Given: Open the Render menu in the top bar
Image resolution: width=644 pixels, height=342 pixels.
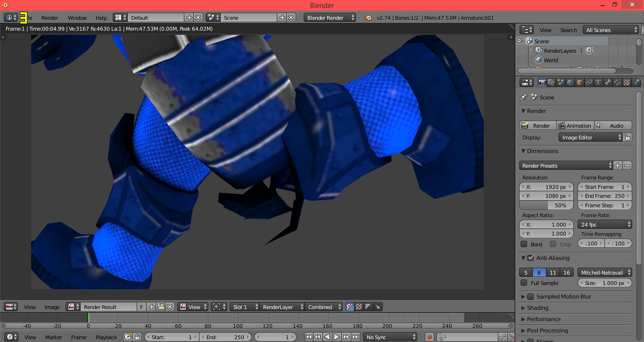Looking at the screenshot, I should pos(50,18).
